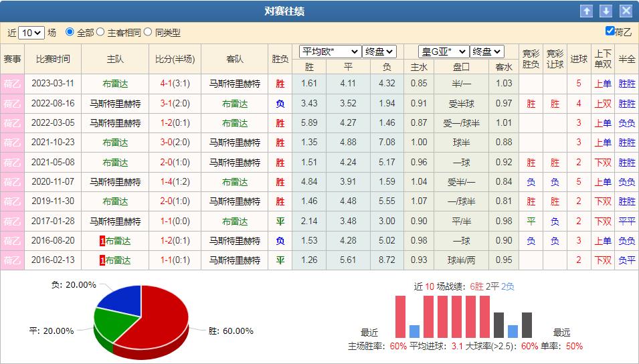The image size is (639, 364).
Task: Click the up arrow icon in title bar
Action: click(x=586, y=11)
